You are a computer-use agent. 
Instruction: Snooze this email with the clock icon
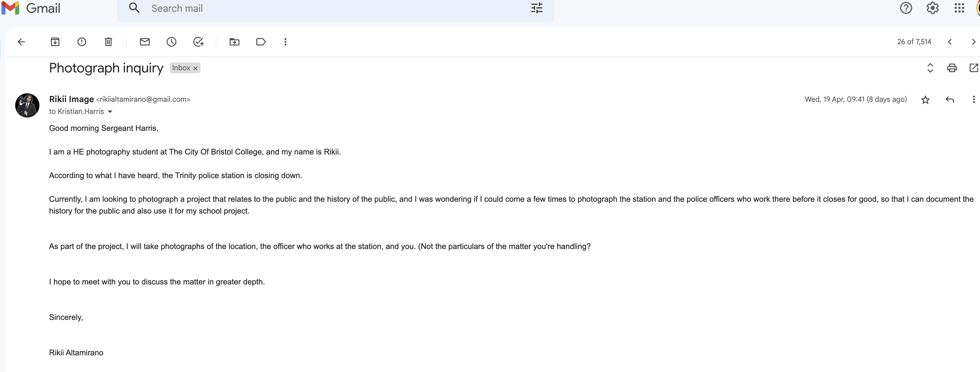(172, 42)
